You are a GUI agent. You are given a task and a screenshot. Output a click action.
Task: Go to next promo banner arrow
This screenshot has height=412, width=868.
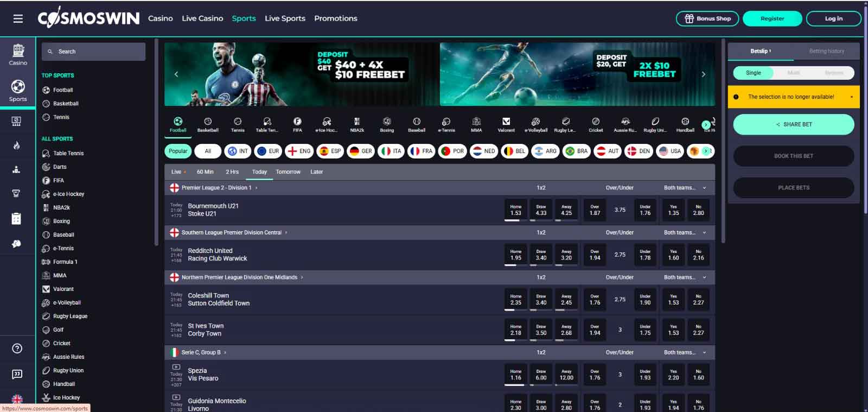pos(704,74)
